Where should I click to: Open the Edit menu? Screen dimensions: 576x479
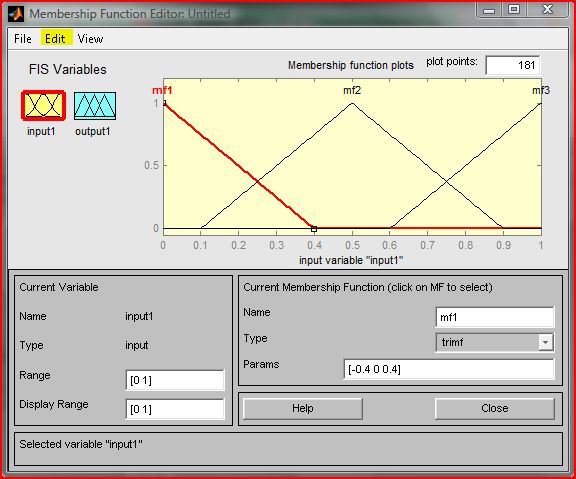[x=55, y=39]
